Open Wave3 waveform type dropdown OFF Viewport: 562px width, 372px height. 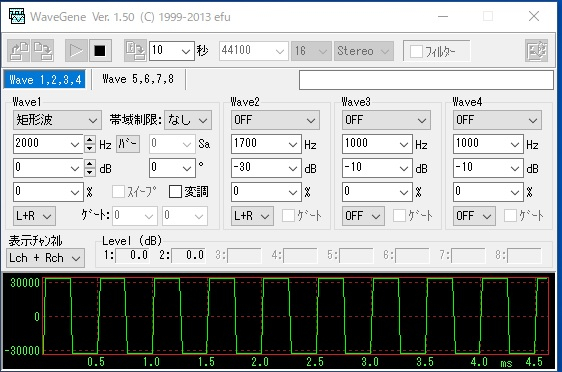pyautogui.click(x=422, y=120)
